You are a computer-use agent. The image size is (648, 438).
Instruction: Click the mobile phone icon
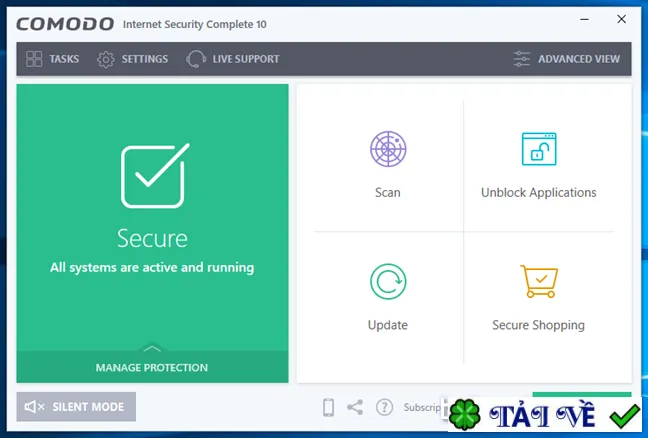coord(329,407)
